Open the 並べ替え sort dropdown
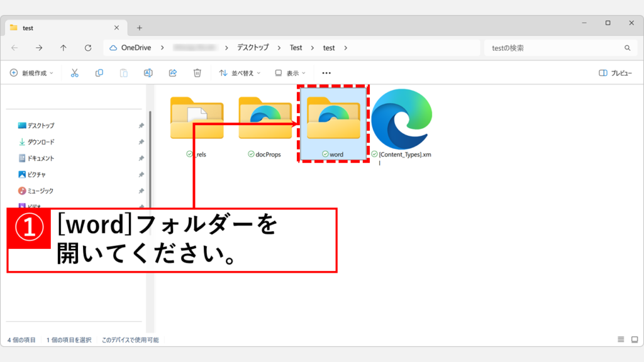The image size is (644, 362). [240, 73]
